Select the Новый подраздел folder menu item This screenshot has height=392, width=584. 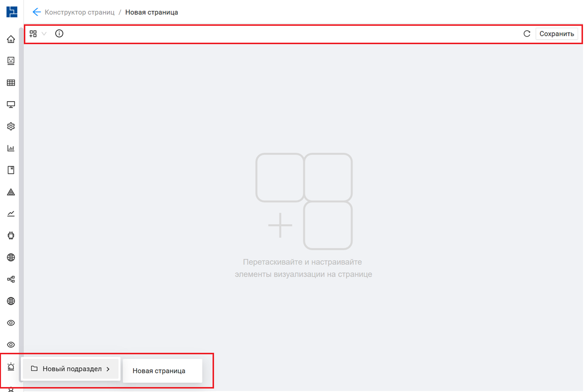click(67, 369)
